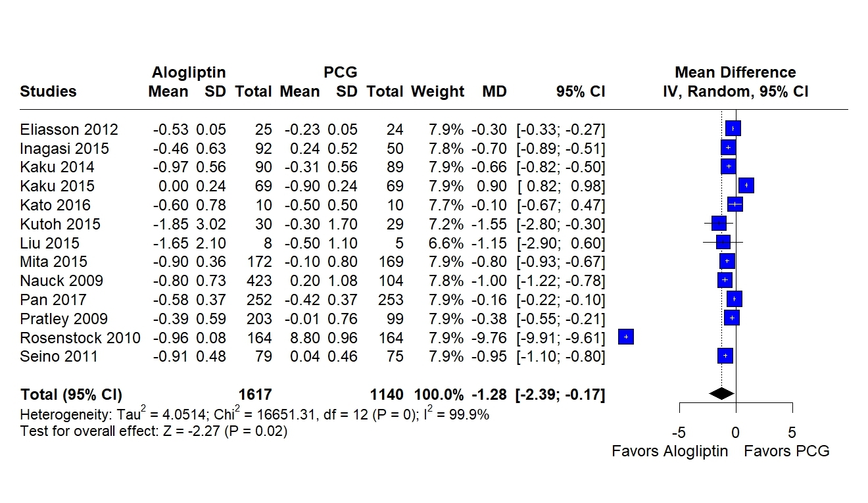Screen dimensions: 868x503
Task: Click the Favors PCG axis label
Action: [786, 451]
